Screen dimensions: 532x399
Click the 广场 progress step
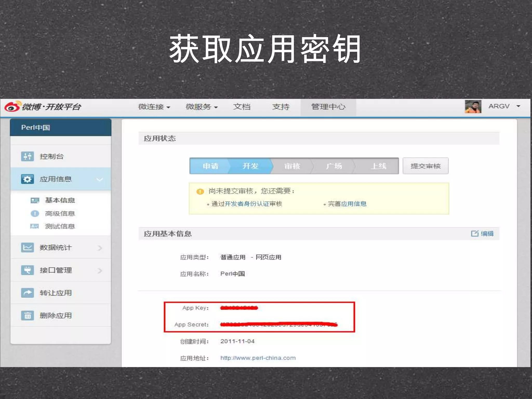334,166
